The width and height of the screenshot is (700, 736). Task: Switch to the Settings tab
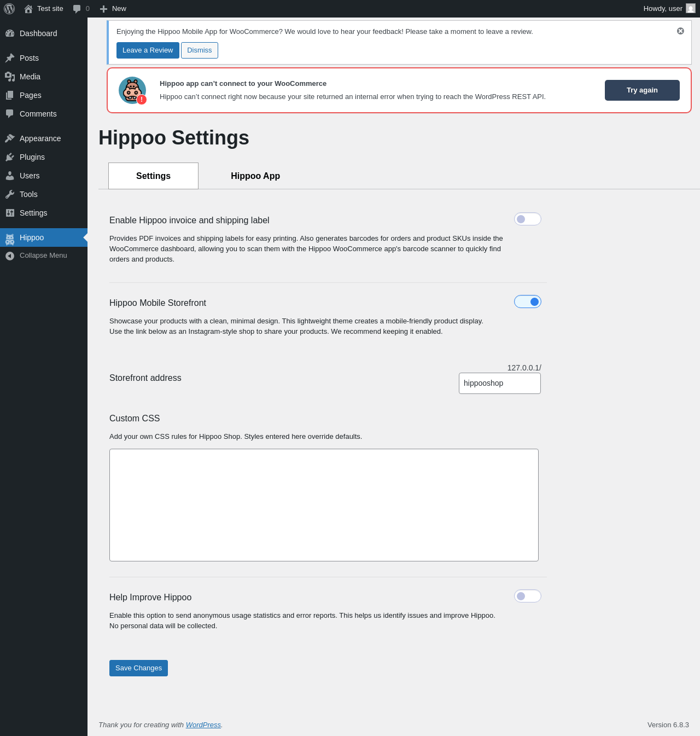coord(153,176)
